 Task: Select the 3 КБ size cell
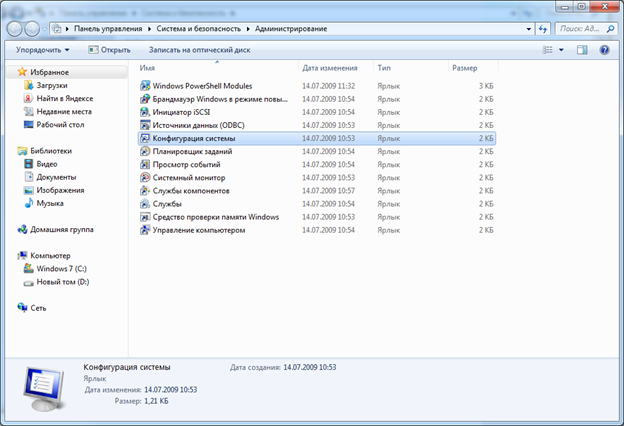pyautogui.click(x=486, y=86)
